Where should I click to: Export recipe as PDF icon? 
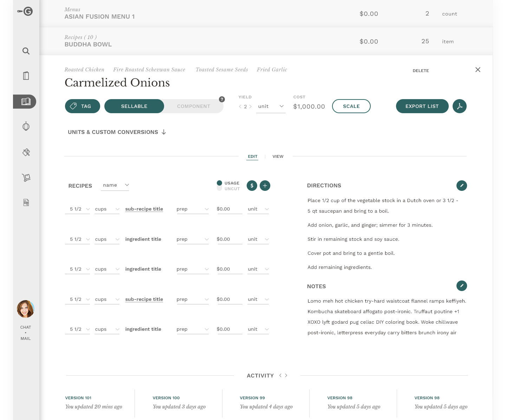click(x=460, y=106)
